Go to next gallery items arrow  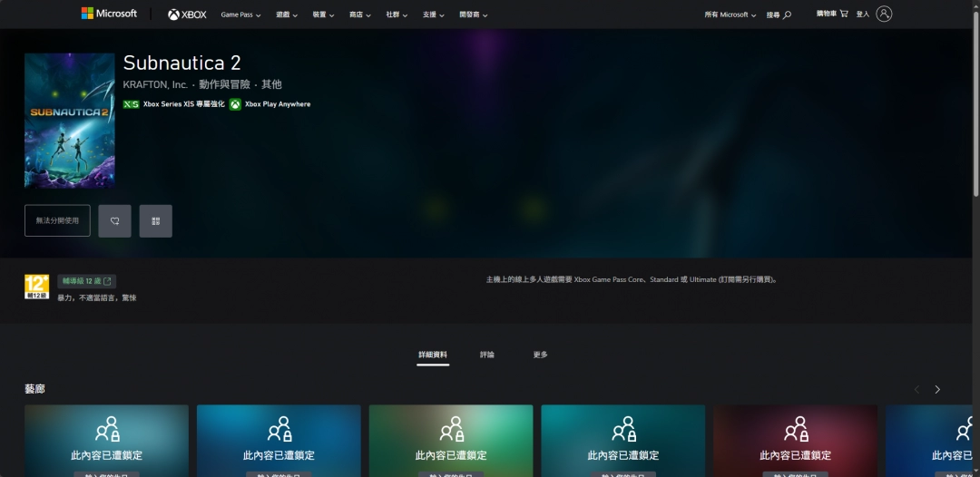click(936, 390)
